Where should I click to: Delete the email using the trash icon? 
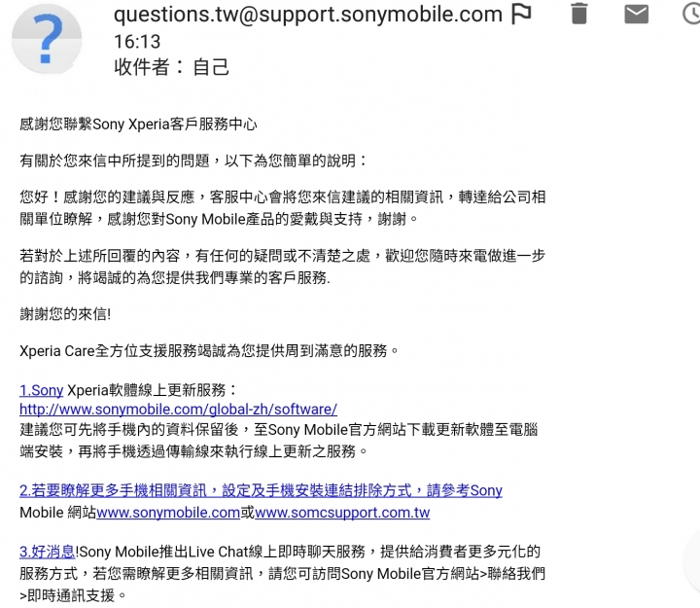click(579, 14)
